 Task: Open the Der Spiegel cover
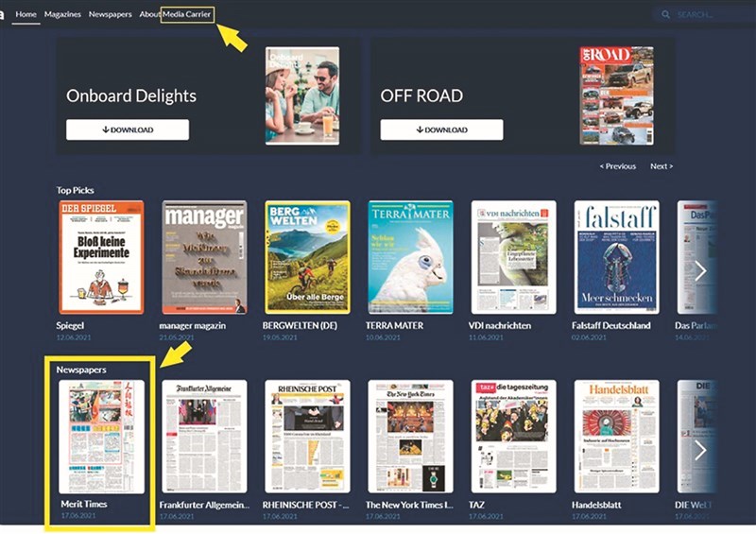[x=101, y=257]
